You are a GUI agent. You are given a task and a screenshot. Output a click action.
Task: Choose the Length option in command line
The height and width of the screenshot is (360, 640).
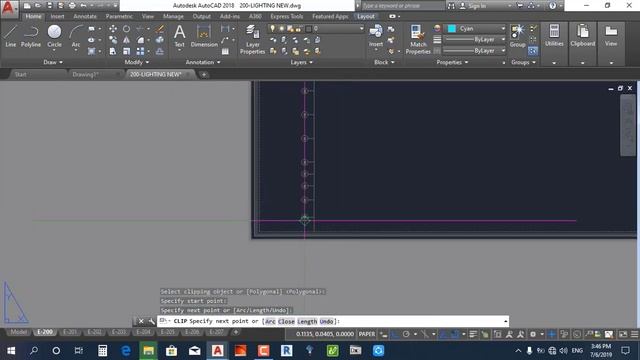pyautogui.click(x=307, y=321)
